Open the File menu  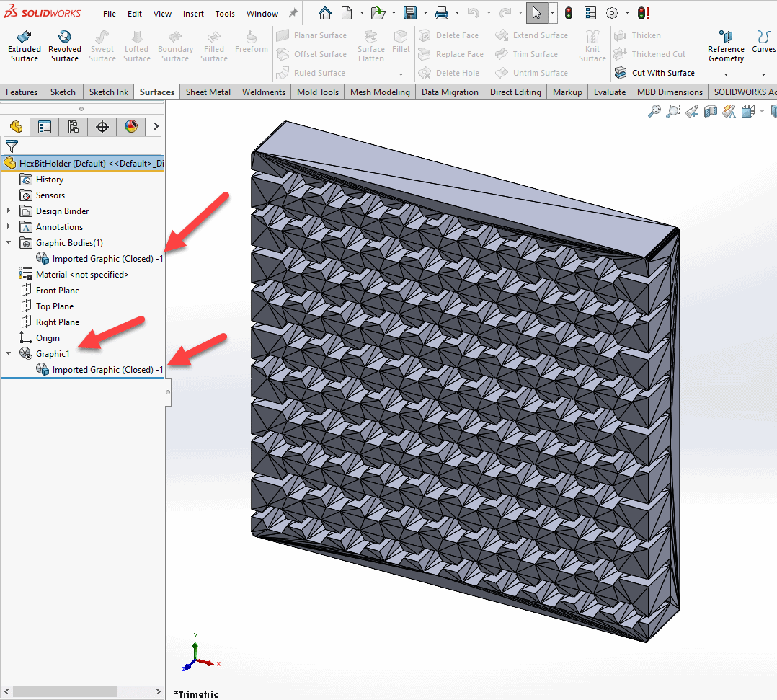click(110, 14)
